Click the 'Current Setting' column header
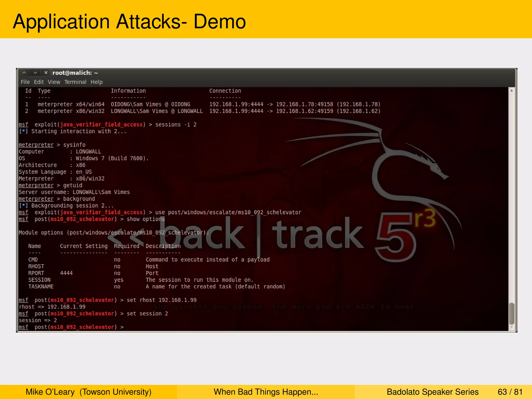Image resolution: width=532 pixels, height=399 pixels. [84, 246]
